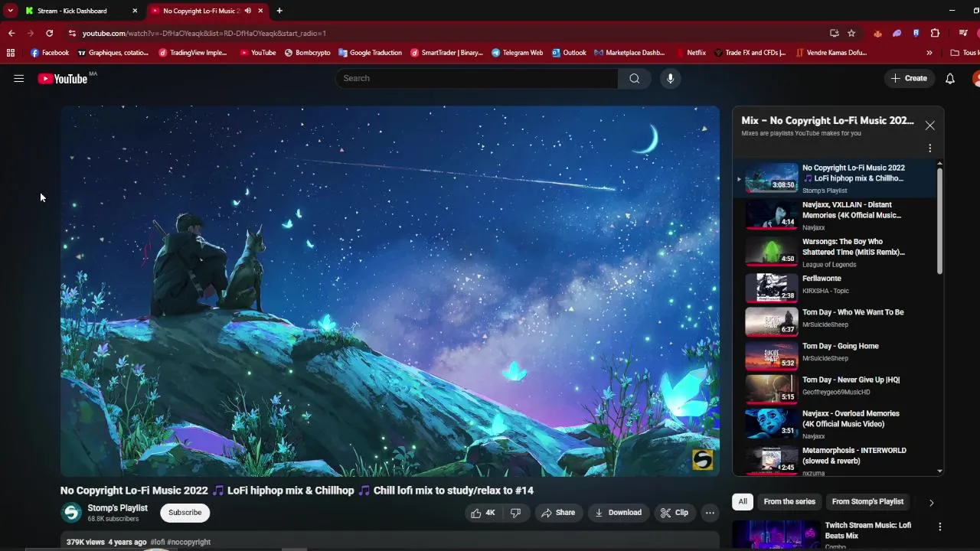Click the address bar URL
Viewport: 980px width, 551px height.
point(204,33)
